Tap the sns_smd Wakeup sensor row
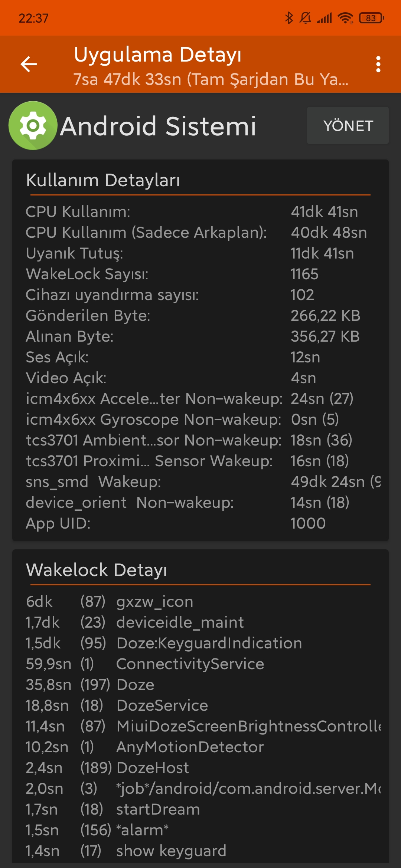This screenshot has height=868, width=401. pos(200,482)
